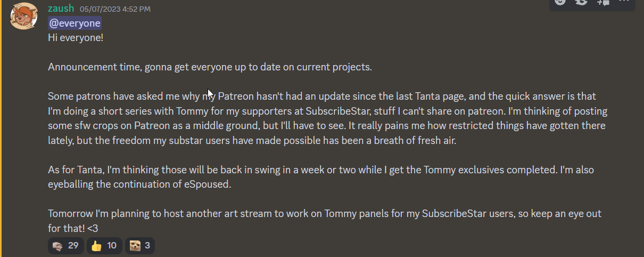Open the More options ellipsis menu

[624, 2]
